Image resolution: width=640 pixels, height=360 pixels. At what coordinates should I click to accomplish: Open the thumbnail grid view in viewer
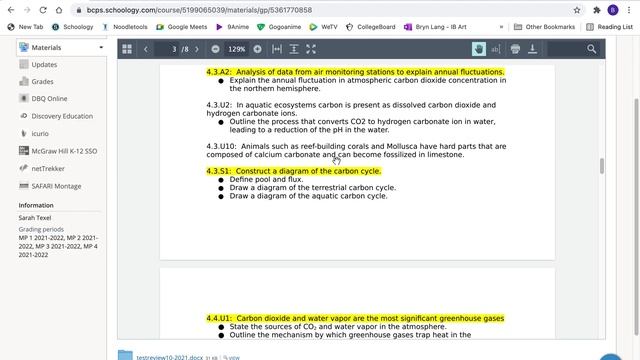[127, 49]
